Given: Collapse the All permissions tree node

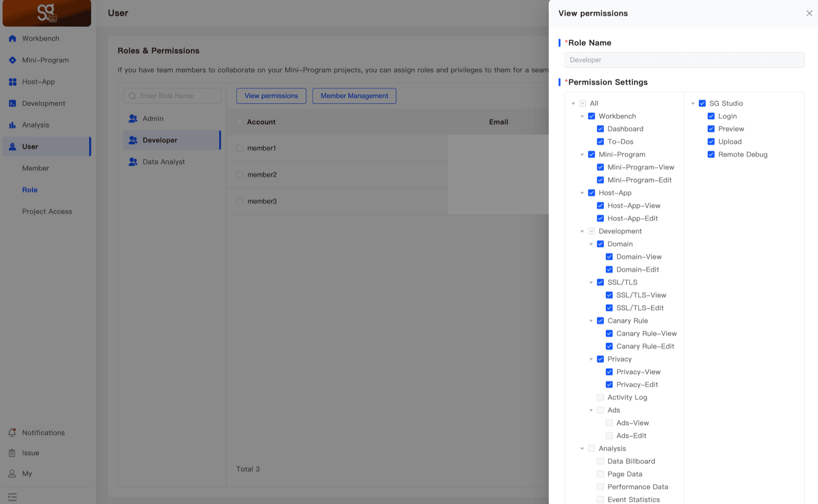Looking at the screenshot, I should tap(573, 104).
